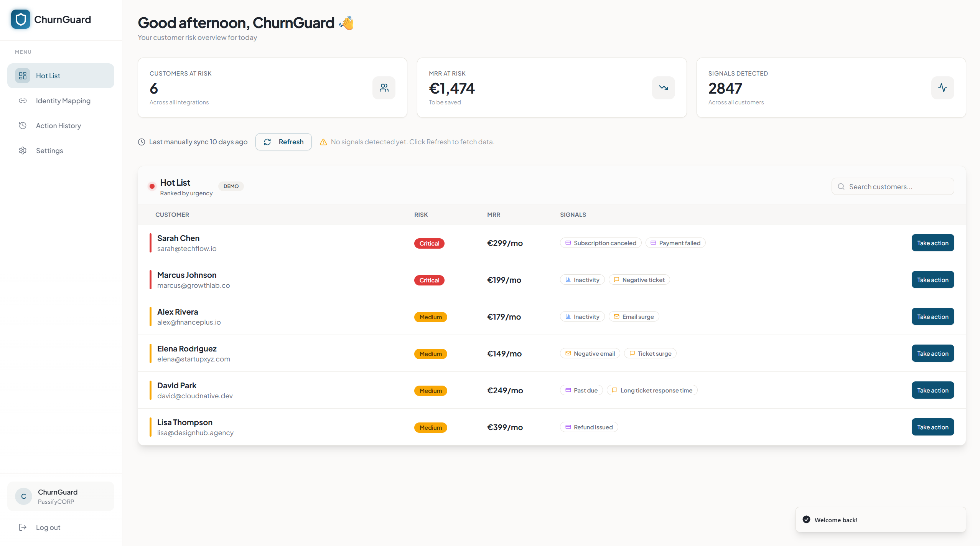Take action on Lisa Thompson
This screenshot has width=980, height=546.
click(x=932, y=427)
